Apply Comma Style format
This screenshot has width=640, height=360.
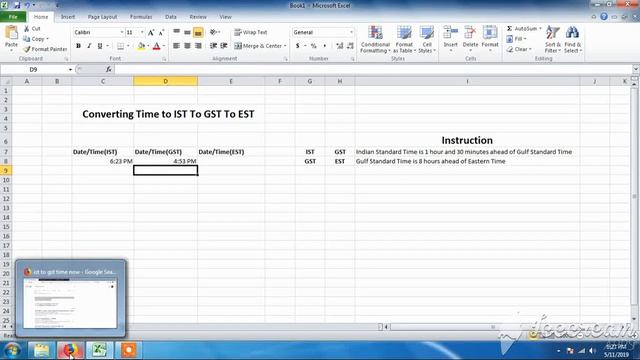(x=325, y=46)
